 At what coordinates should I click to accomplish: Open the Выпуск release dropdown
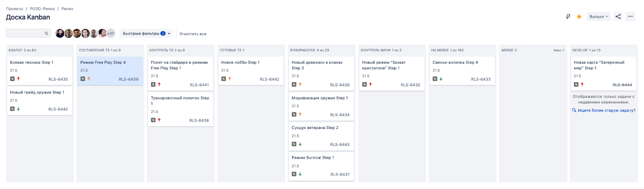coord(599,17)
